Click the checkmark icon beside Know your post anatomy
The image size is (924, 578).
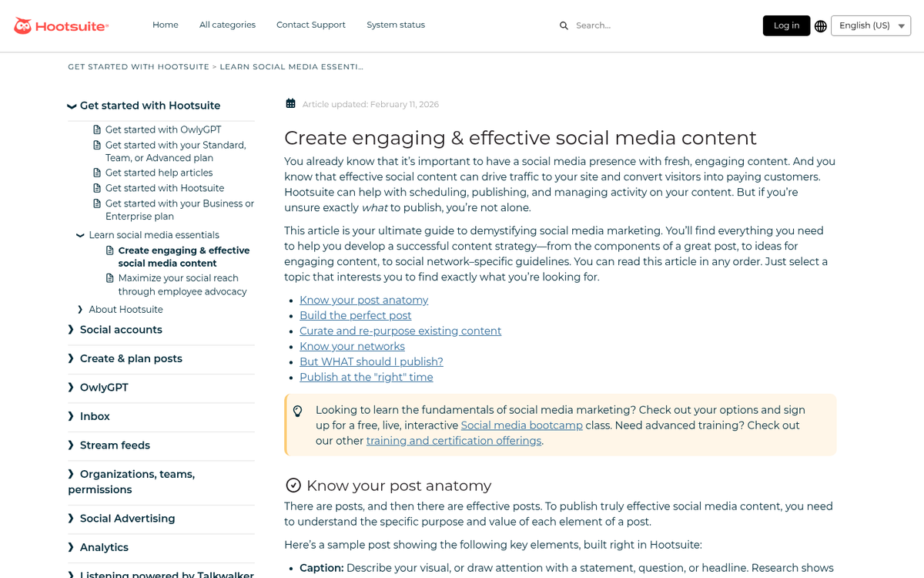click(293, 486)
